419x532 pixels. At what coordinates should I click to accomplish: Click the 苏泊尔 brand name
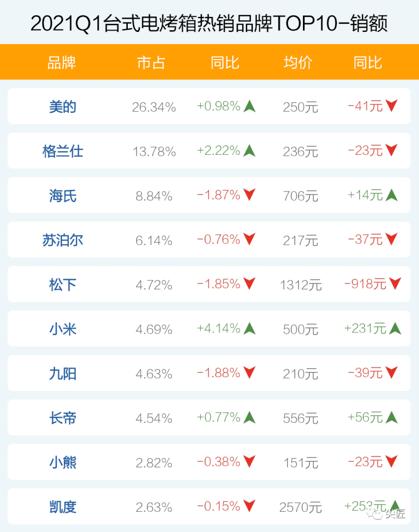tap(63, 240)
